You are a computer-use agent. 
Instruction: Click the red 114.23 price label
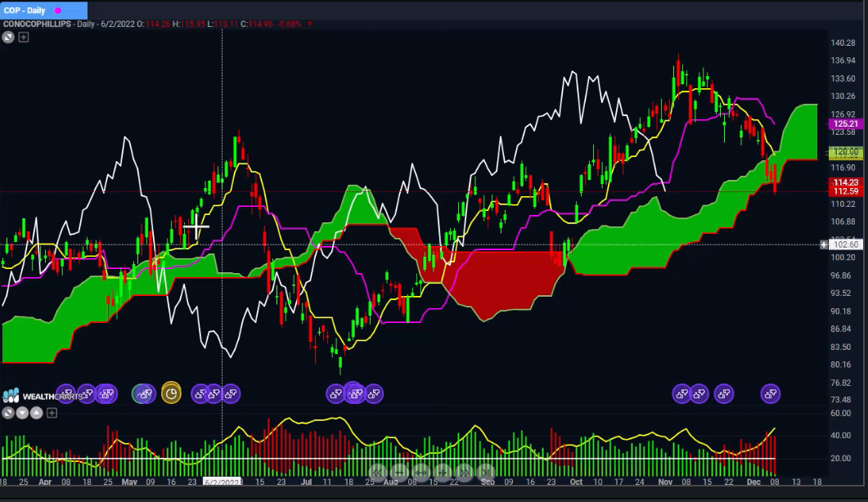pos(845,182)
